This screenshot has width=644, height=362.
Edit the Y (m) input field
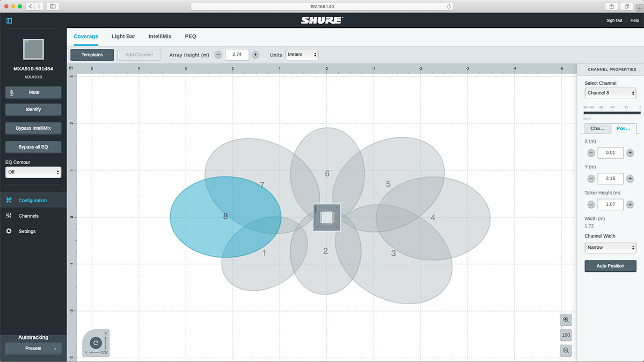coord(610,179)
